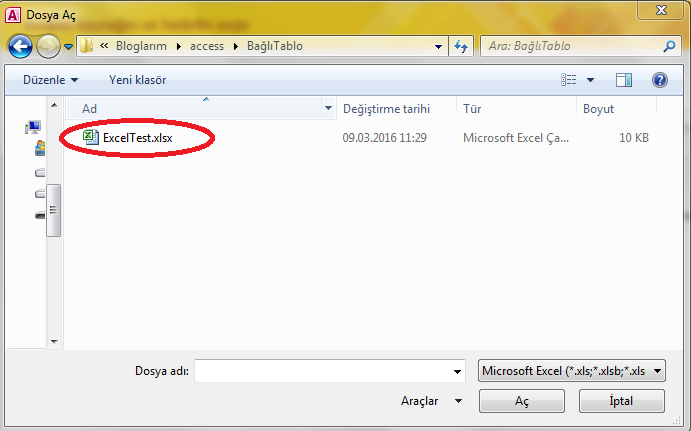Refresh the BağlıTablo folder view
This screenshot has height=431, width=691.
[x=461, y=46]
